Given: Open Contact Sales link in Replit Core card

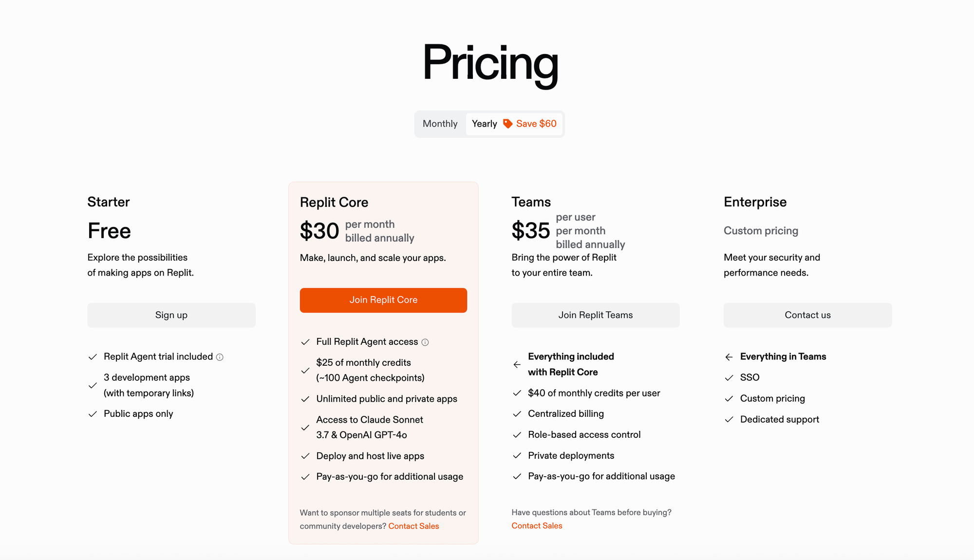Looking at the screenshot, I should (x=413, y=526).
